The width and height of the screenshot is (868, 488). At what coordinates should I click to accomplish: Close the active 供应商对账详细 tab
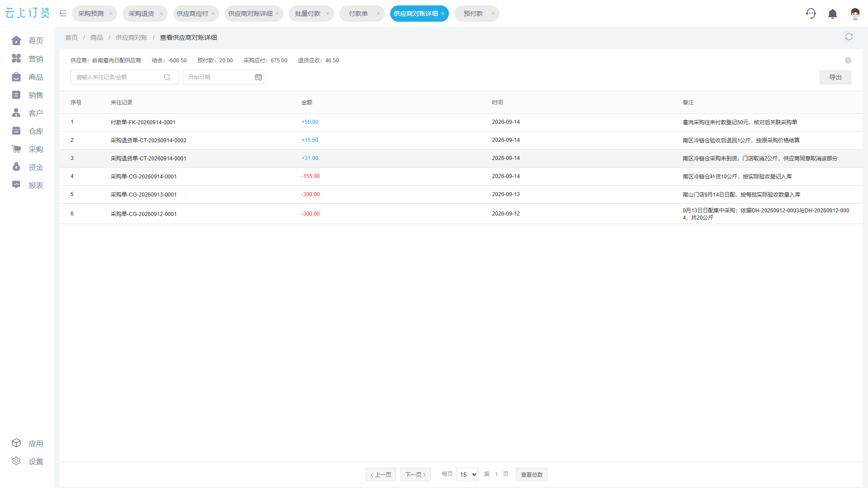point(443,14)
